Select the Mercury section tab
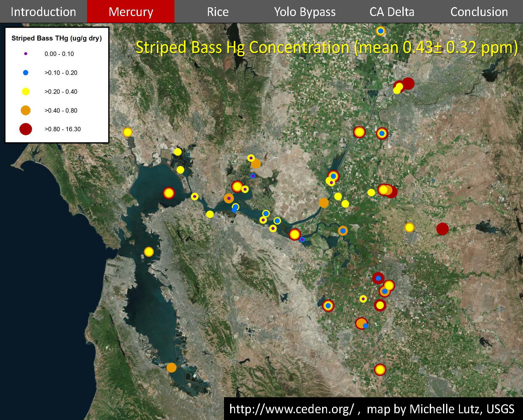523x420 pixels. [131, 12]
